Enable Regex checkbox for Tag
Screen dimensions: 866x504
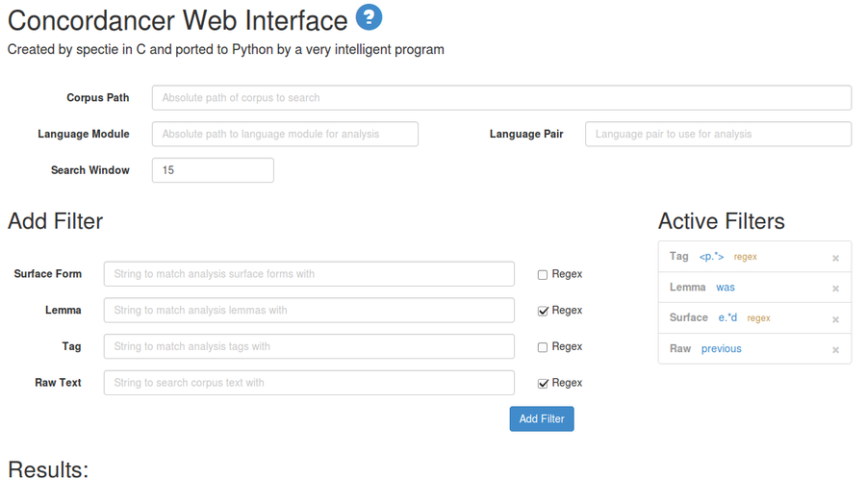[x=543, y=347]
